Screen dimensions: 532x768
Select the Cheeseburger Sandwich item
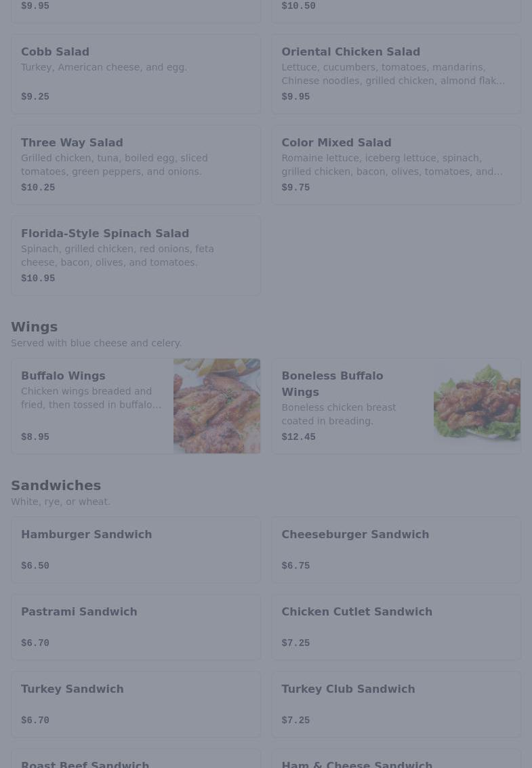(x=396, y=550)
